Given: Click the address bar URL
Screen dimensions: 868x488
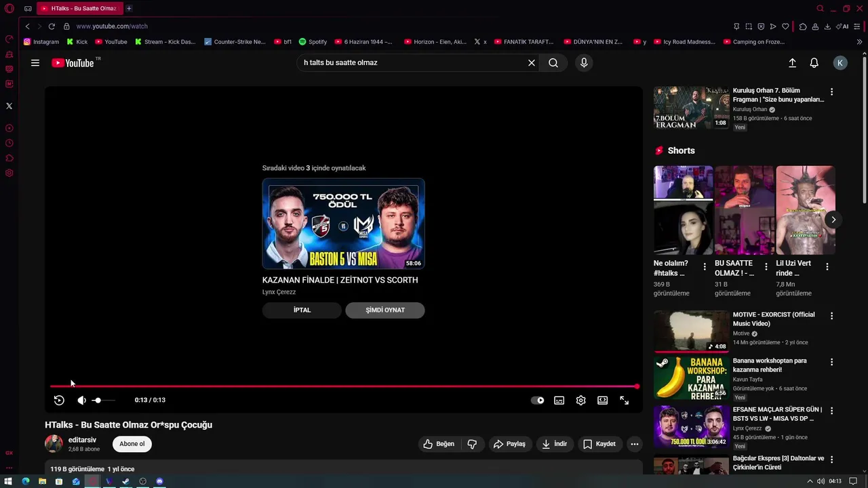Looking at the screenshot, I should coord(112,26).
